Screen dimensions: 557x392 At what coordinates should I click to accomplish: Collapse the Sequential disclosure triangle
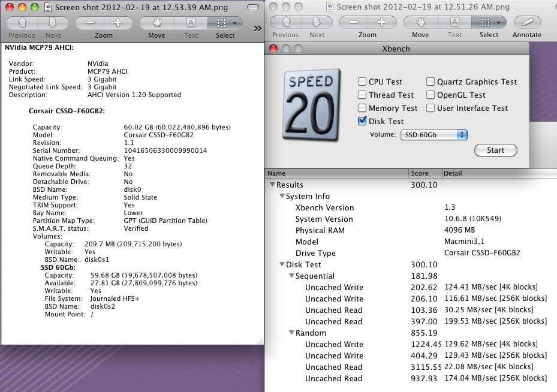click(x=291, y=276)
